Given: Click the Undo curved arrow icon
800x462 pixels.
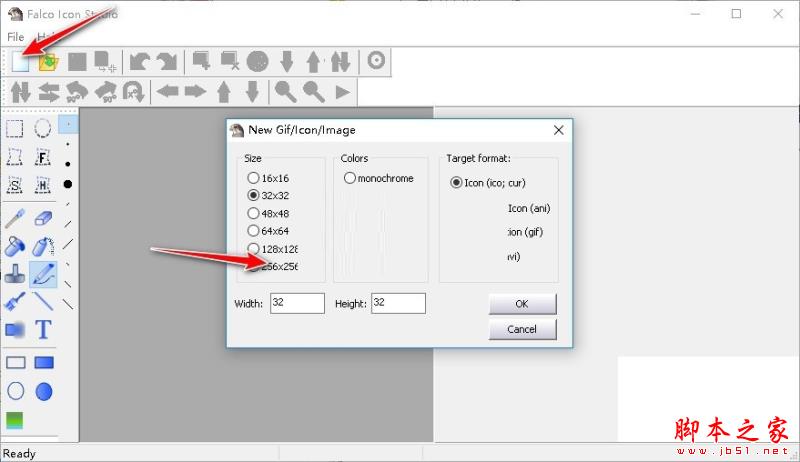Looking at the screenshot, I should pos(139,62).
